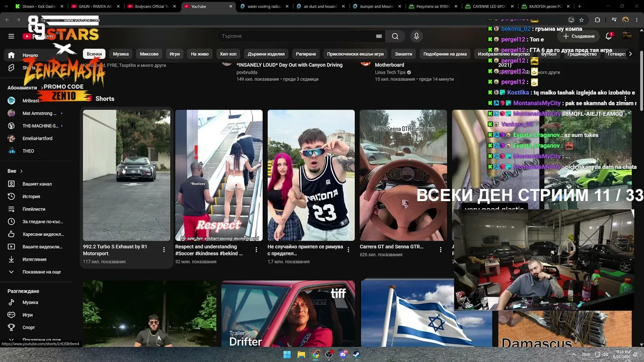
Task: Select the На живо filter chip
Action: 200,54
